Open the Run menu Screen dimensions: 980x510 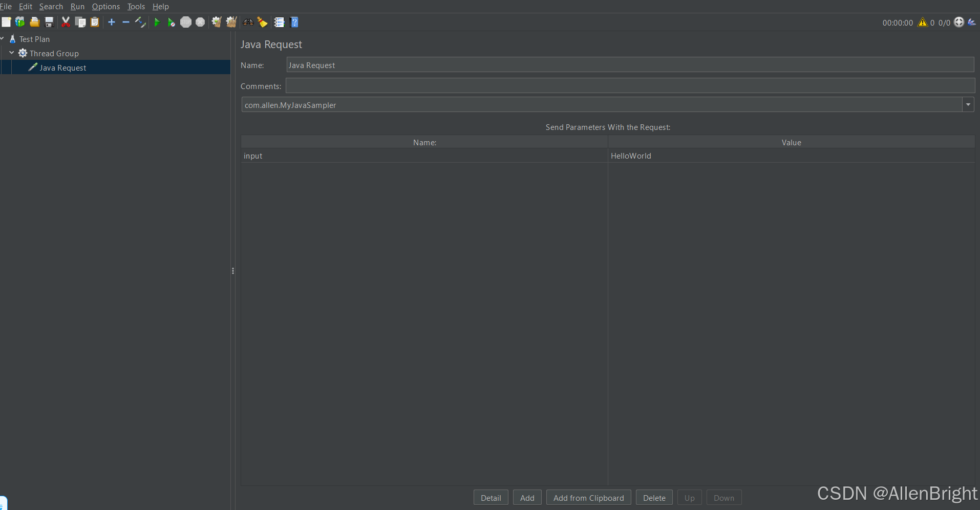77,7
